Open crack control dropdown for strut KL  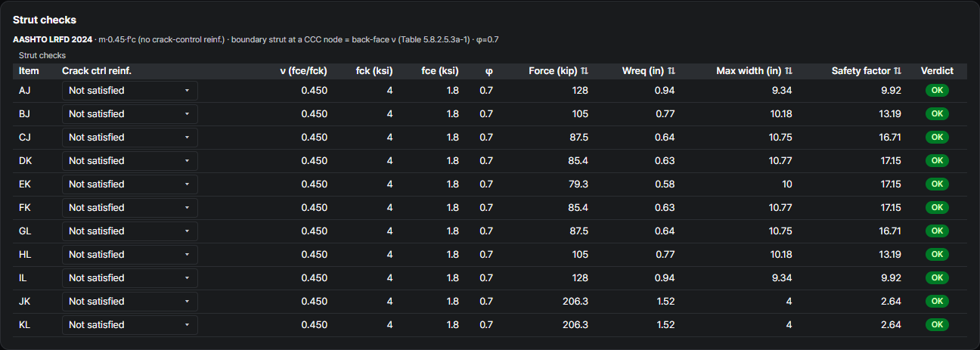point(130,325)
